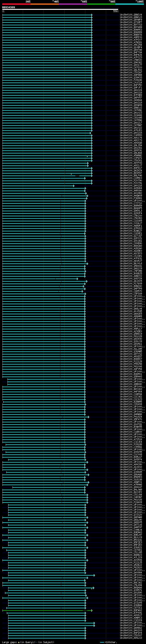Open hit UniRef100_Q7XHP7
Screen dimensions: 146x644
pos(131,22)
